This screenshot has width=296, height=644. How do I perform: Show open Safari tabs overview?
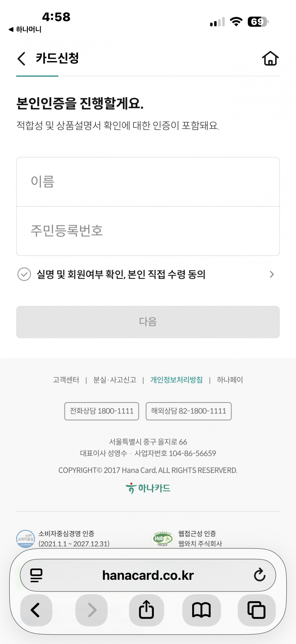pos(256,610)
